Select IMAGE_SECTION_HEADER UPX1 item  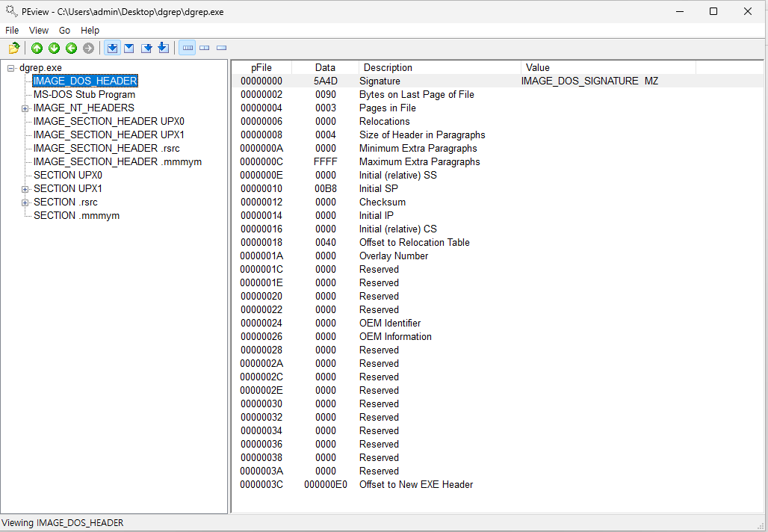point(109,134)
